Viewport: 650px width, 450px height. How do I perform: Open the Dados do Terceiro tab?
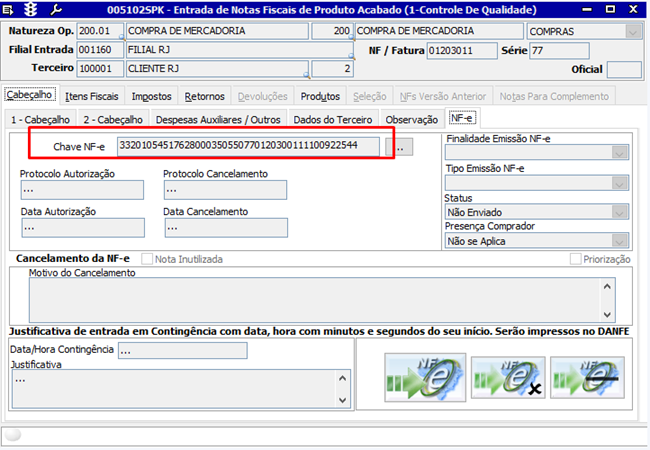333,120
